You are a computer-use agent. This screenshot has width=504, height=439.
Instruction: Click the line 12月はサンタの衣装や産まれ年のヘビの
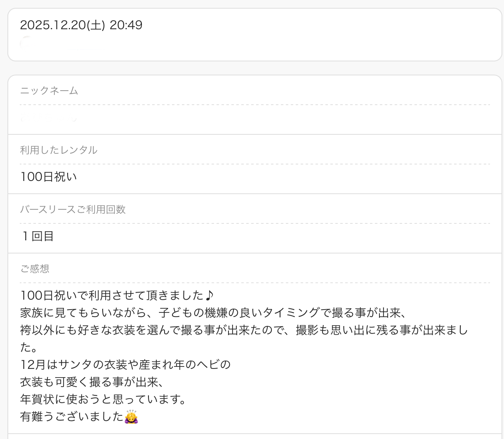point(125,364)
